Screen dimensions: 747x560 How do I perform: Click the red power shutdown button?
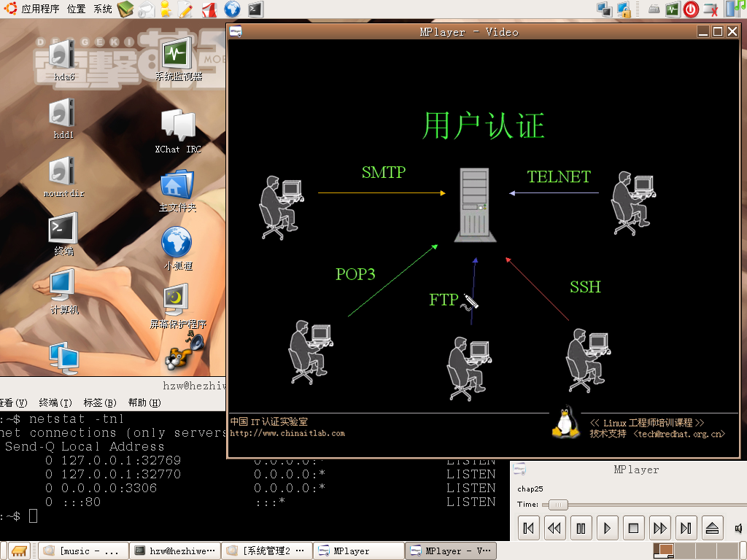point(691,9)
